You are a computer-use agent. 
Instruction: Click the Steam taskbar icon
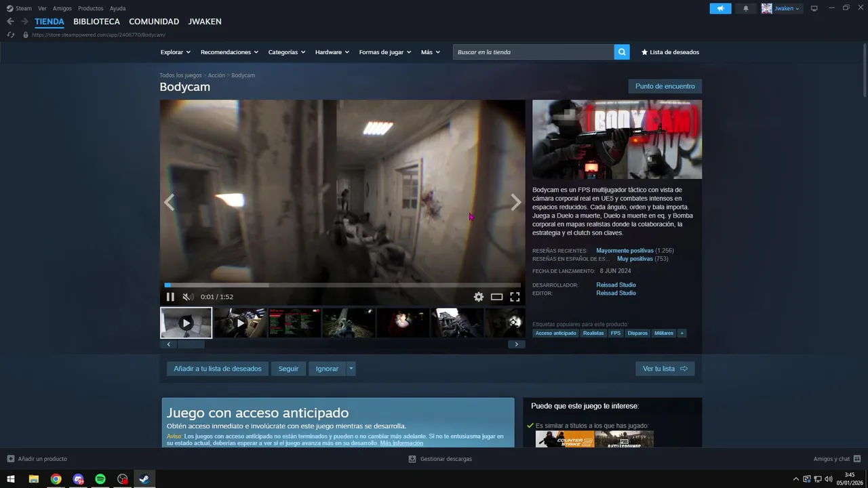click(144, 479)
